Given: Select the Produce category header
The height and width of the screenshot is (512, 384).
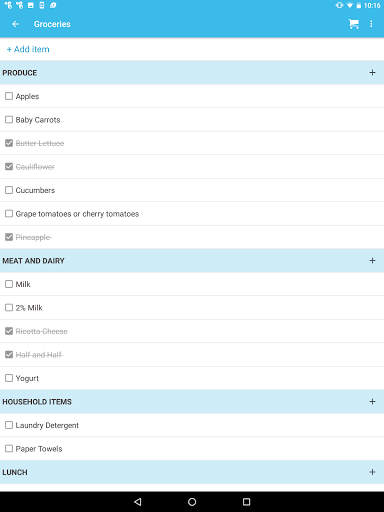Looking at the screenshot, I should click(192, 73).
